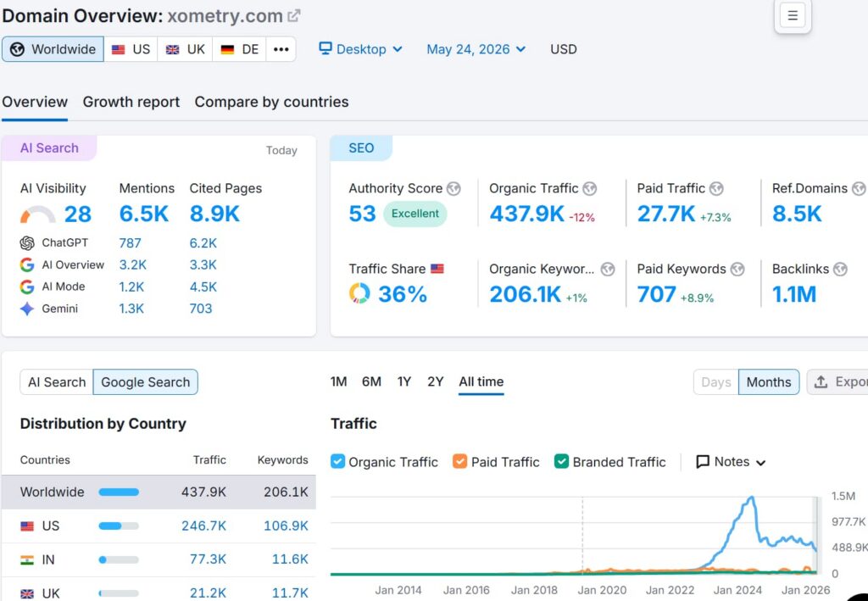Screen dimensions: 868x601
Task: Click the AI Visibility gauge icon
Action: [37, 214]
